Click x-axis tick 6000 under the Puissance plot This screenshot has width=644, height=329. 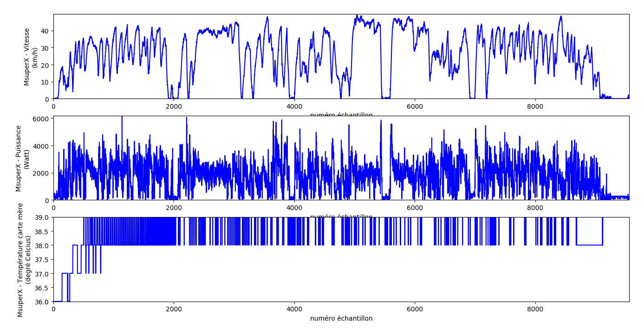point(415,208)
